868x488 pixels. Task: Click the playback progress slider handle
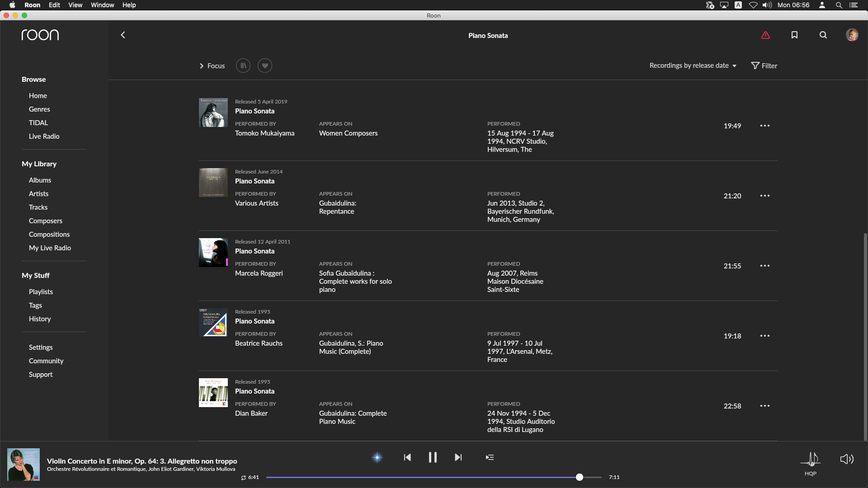[x=580, y=477]
